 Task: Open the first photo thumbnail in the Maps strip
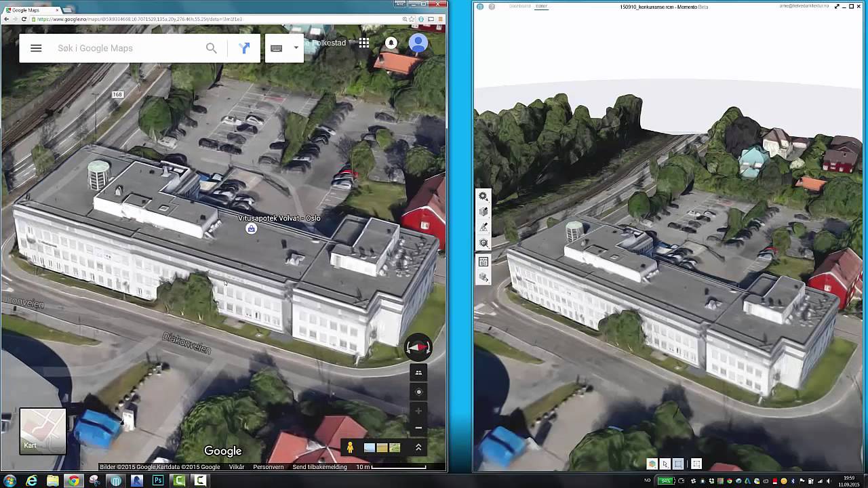(x=369, y=447)
